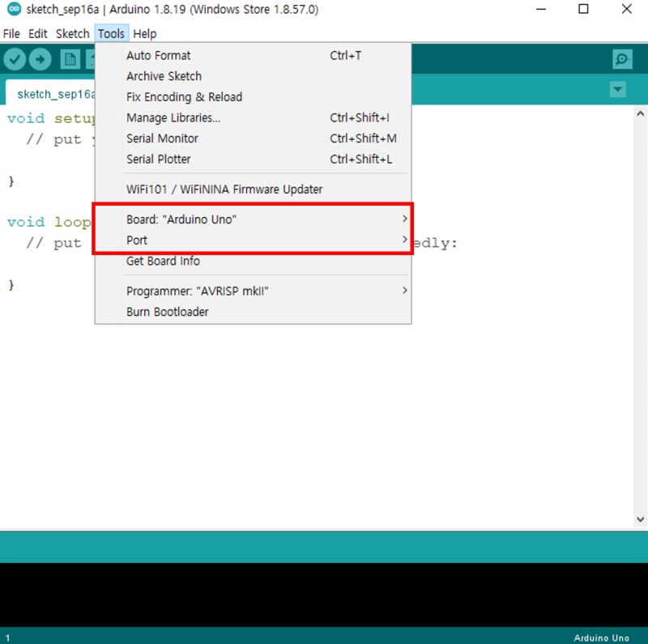Click the Verify (checkmark) toolbar icon
This screenshot has height=644, width=648.
(x=15, y=59)
